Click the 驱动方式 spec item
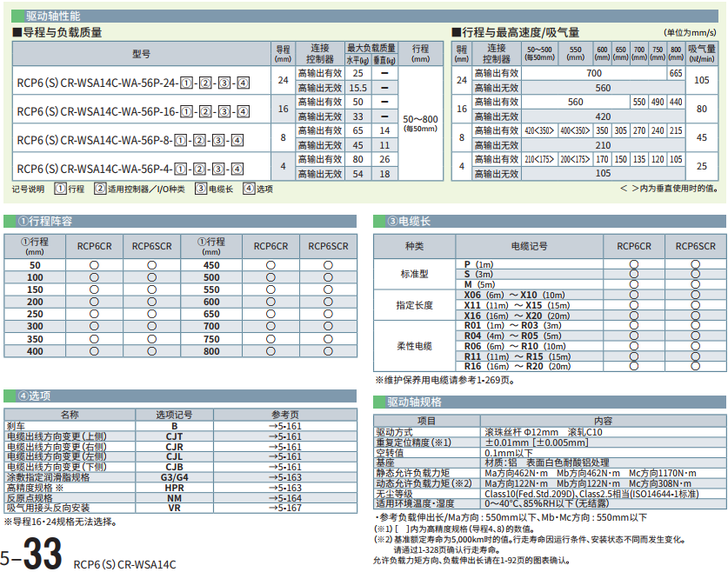728x572 pixels. pos(394,432)
